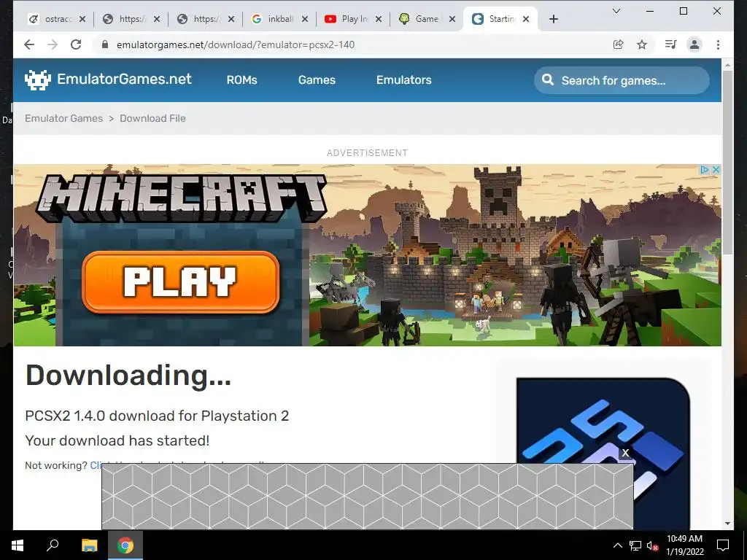Expand the tab search chevron
Screen dimensions: 747x560
point(616,11)
